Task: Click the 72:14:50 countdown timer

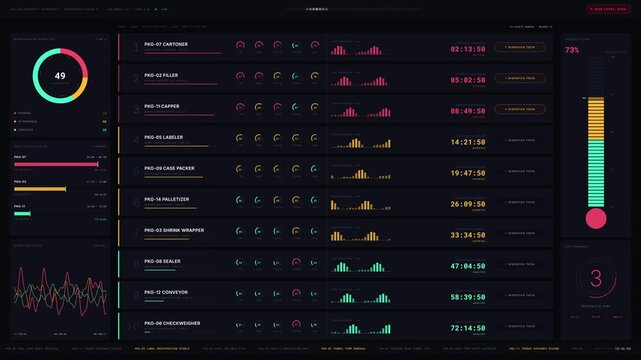Action: [x=468, y=328]
